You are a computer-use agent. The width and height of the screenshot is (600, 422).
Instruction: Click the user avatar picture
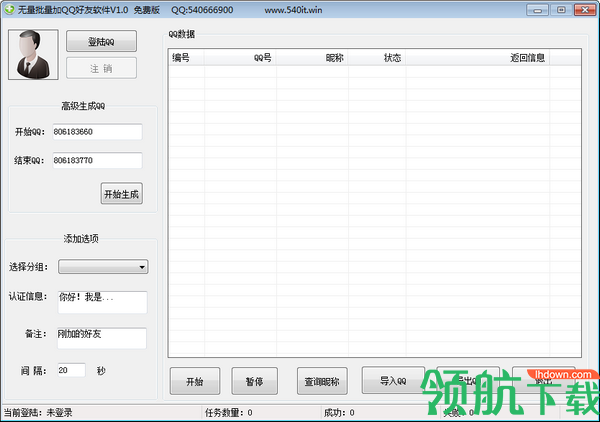point(33,55)
